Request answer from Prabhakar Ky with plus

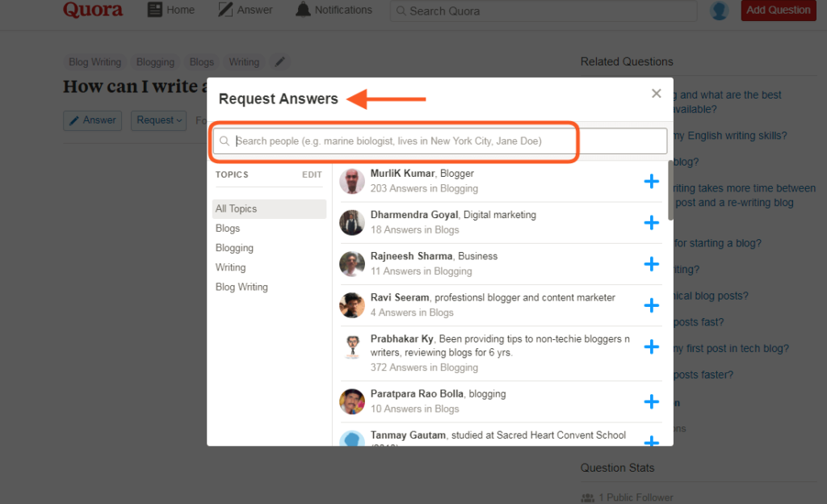tap(652, 346)
